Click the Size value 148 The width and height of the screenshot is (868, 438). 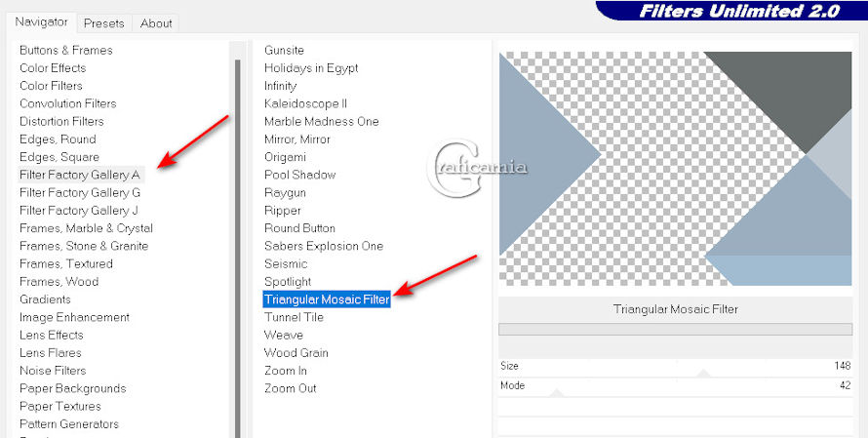coord(842,366)
